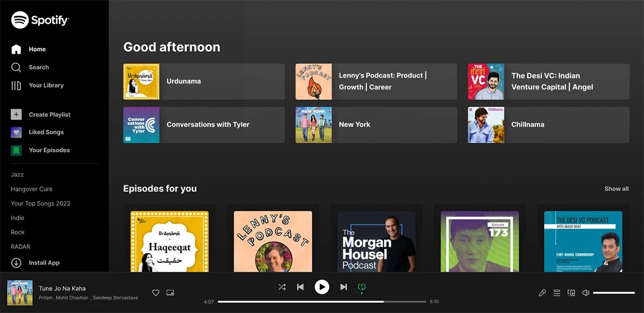Viewport: 644px width, 313px height.
Task: Skip to next track
Action: pyautogui.click(x=344, y=287)
